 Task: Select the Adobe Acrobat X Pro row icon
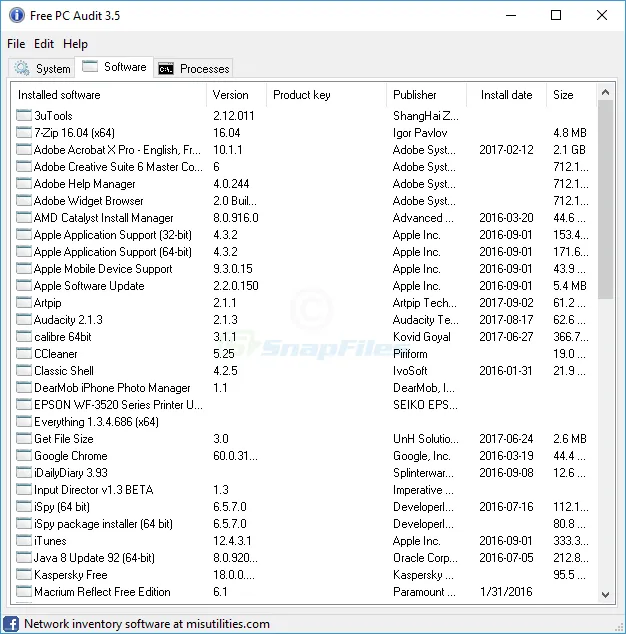tap(24, 149)
